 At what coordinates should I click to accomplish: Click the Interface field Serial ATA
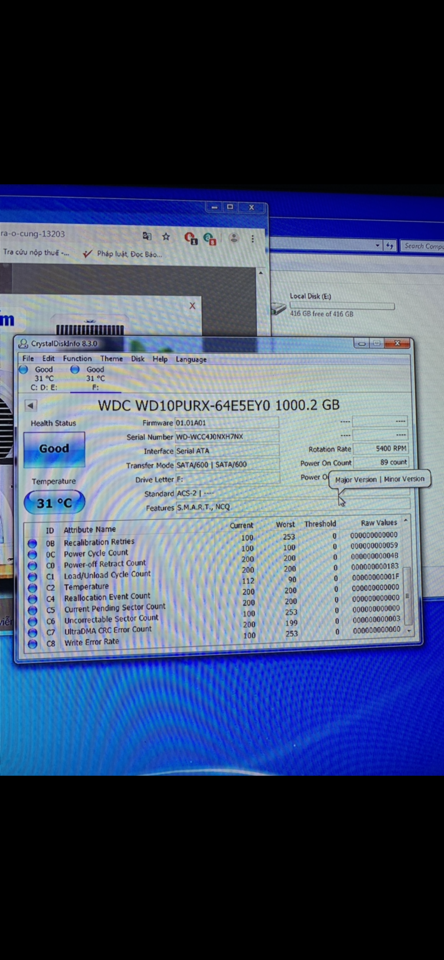tap(227, 451)
